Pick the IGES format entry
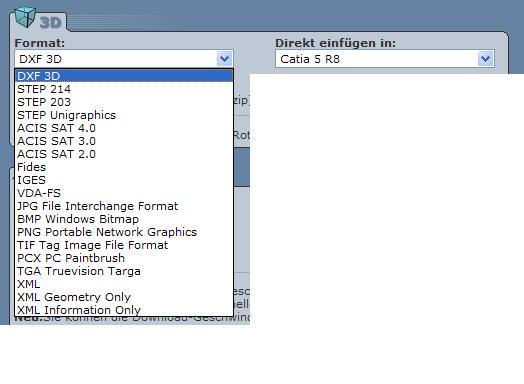The image size is (524, 384). [x=124, y=180]
